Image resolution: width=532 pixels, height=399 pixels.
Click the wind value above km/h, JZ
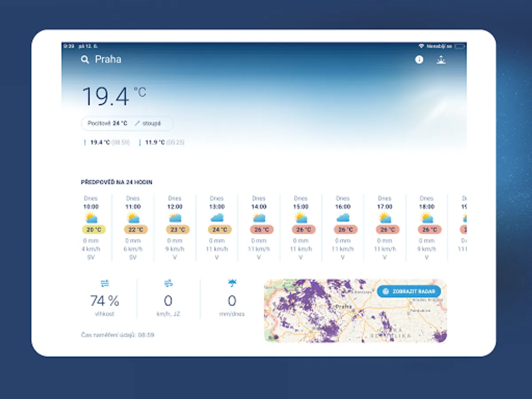(168, 301)
